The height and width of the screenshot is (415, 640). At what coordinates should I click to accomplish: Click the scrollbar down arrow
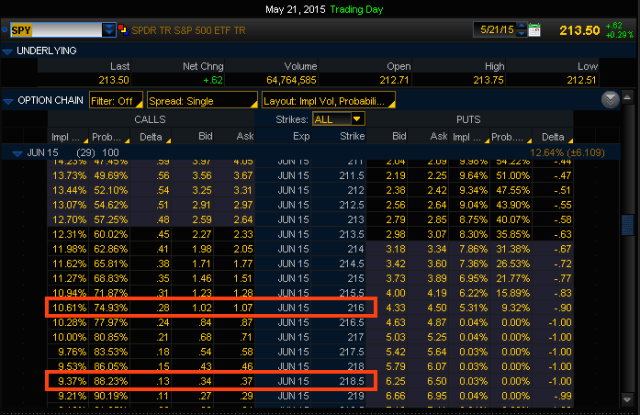(x=627, y=399)
